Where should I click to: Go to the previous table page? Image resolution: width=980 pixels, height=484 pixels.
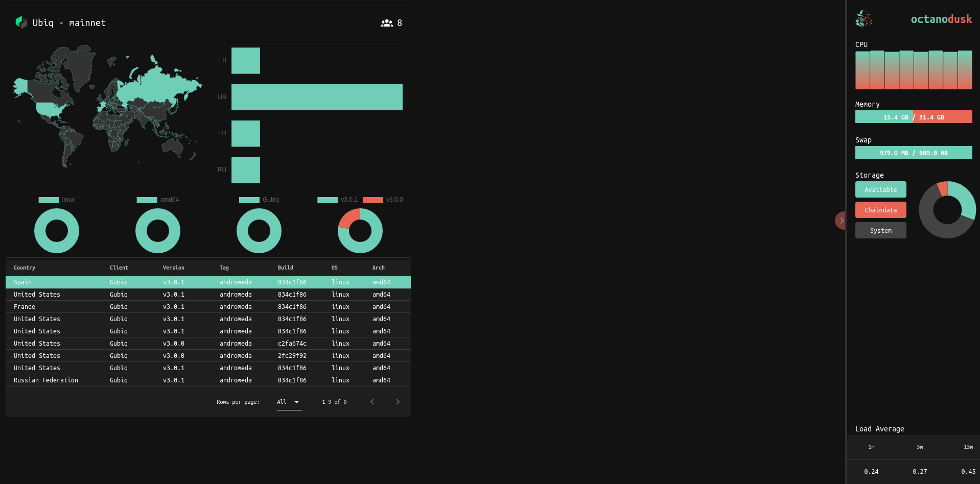(x=372, y=402)
